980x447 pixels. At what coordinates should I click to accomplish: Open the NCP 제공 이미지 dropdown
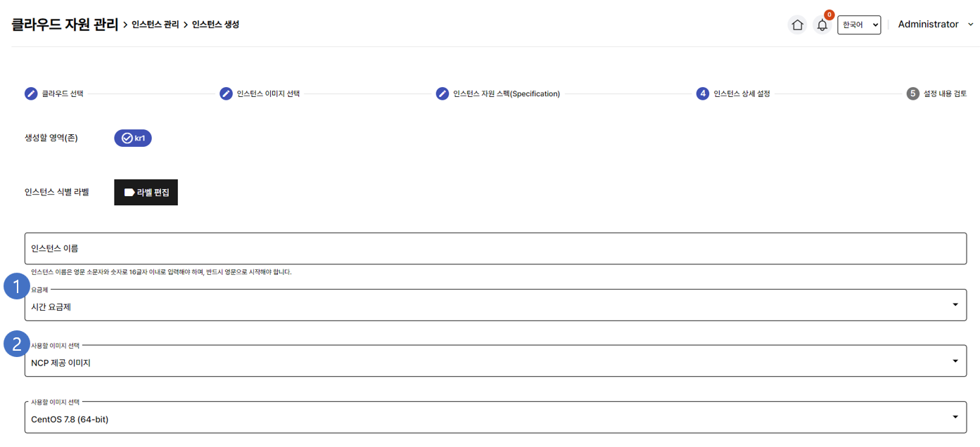[x=495, y=362]
